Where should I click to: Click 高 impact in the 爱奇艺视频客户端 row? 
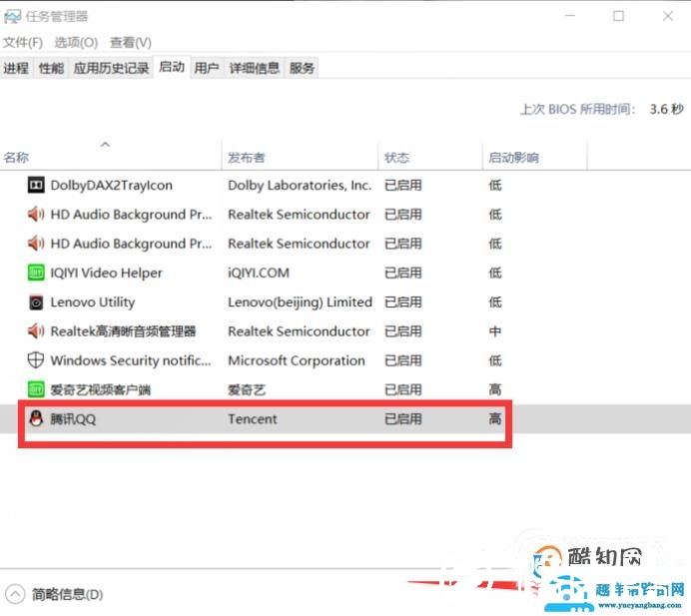[x=495, y=389]
